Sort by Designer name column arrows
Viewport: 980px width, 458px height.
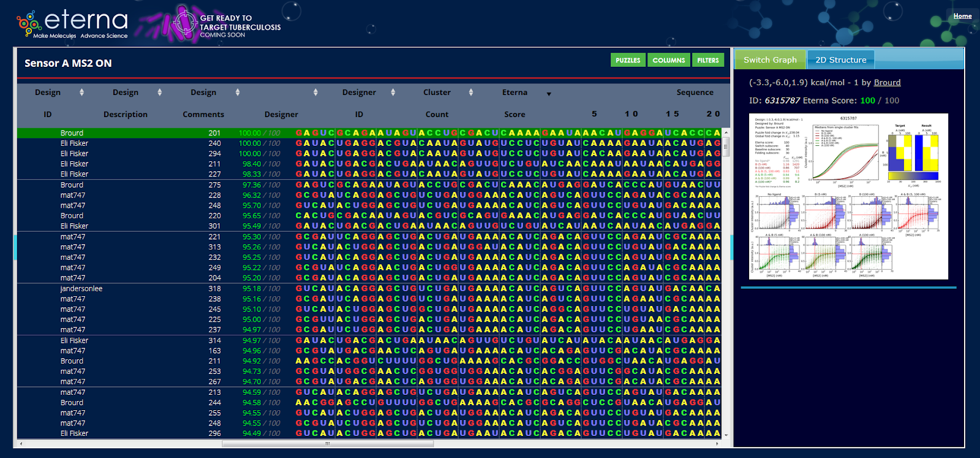(315, 93)
